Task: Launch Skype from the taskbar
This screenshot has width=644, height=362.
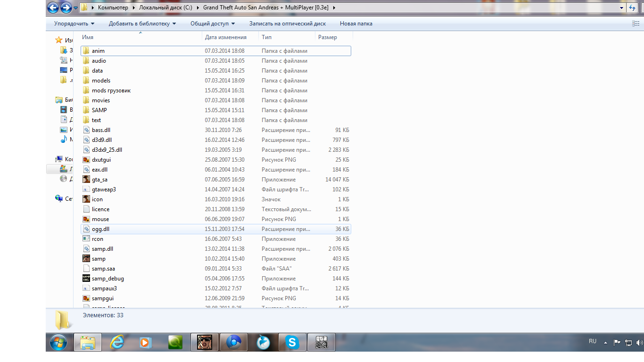Action: (x=292, y=342)
